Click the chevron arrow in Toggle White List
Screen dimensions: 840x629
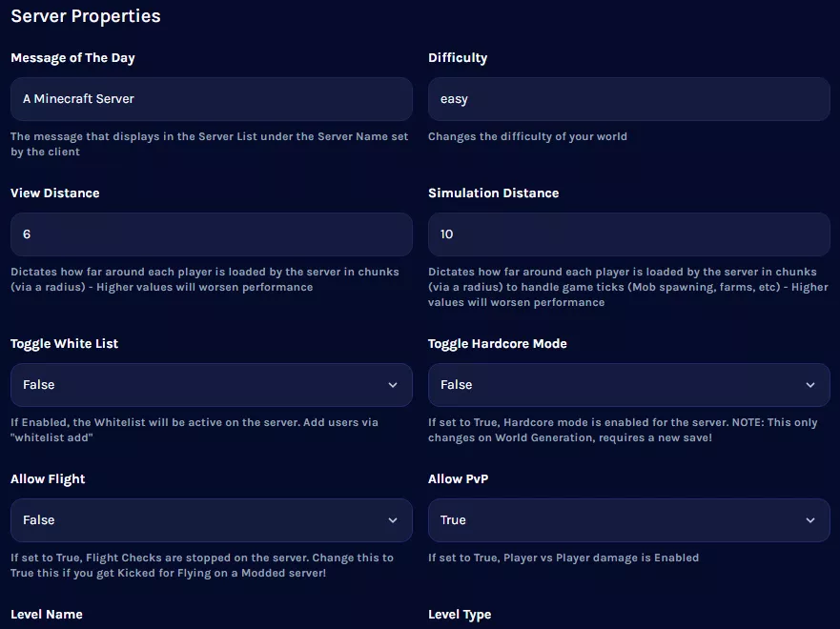[x=393, y=385]
